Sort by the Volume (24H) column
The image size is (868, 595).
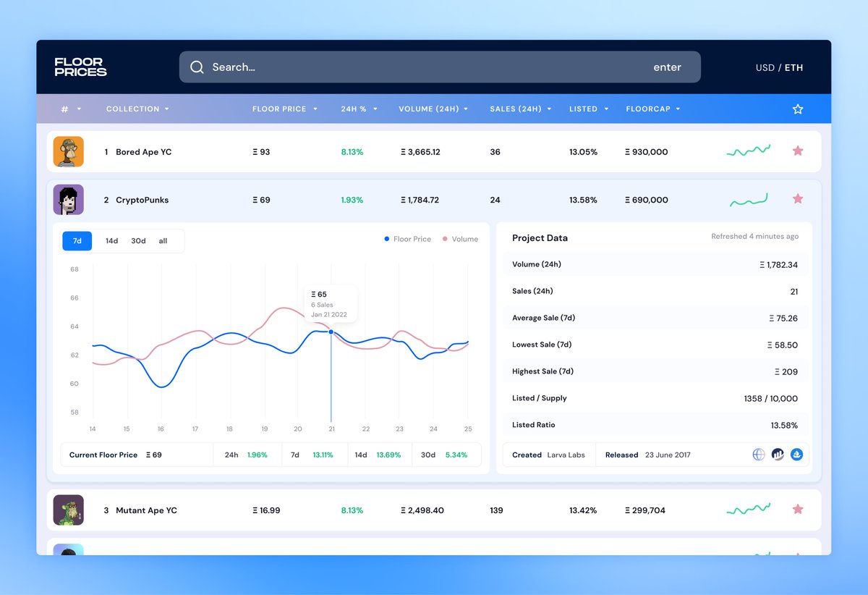point(433,109)
